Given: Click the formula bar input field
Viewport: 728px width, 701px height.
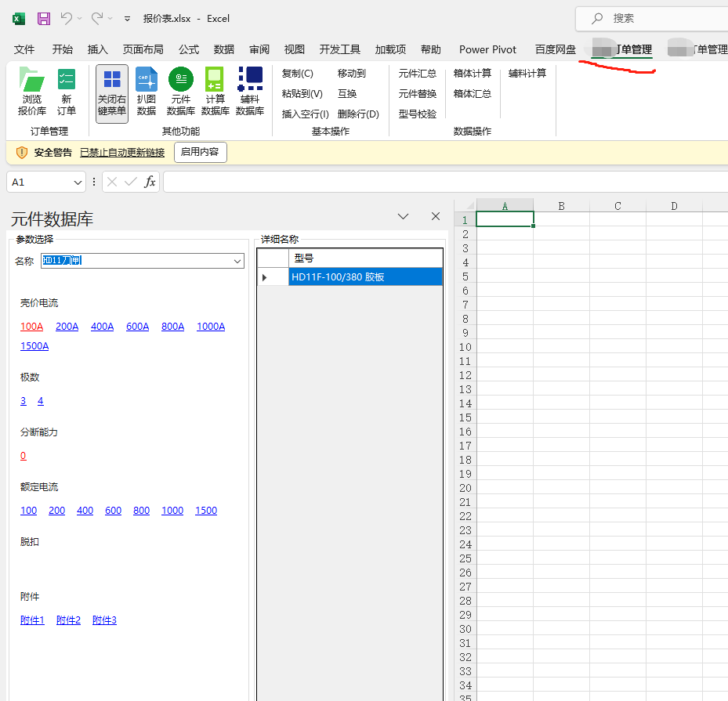Looking at the screenshot, I should [x=445, y=182].
